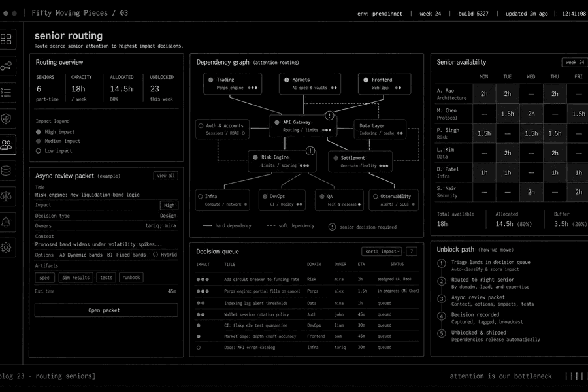Image resolution: width=588 pixels, height=392 pixels.
Task: Open the dashboard grid icon in sidebar
Action: pos(7,39)
